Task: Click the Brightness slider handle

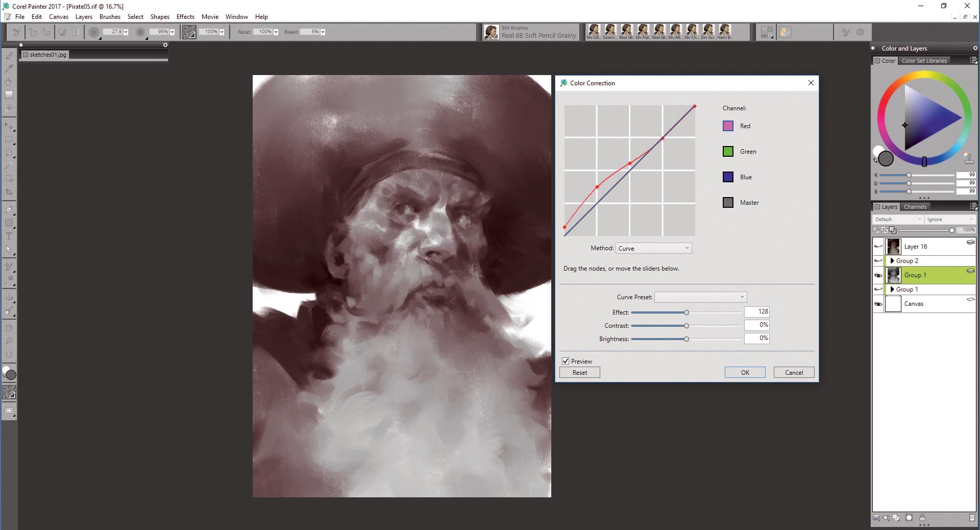Action: tap(687, 339)
